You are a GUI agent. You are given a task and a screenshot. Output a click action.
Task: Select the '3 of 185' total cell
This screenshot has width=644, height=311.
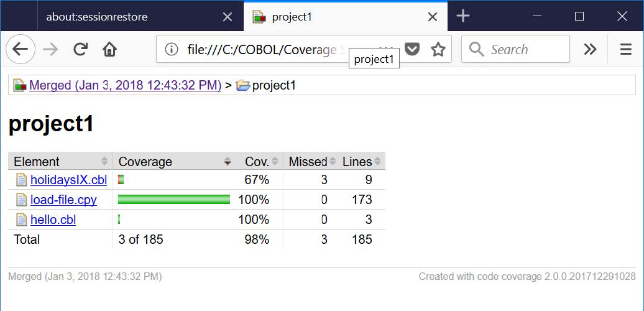[x=141, y=239]
